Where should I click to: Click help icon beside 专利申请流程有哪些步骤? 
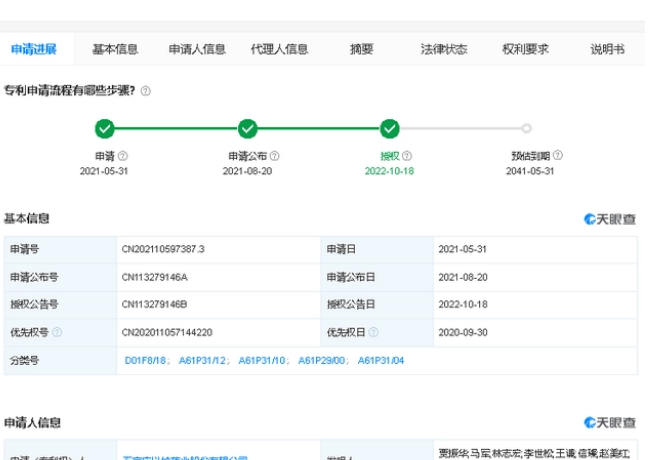[x=146, y=91]
